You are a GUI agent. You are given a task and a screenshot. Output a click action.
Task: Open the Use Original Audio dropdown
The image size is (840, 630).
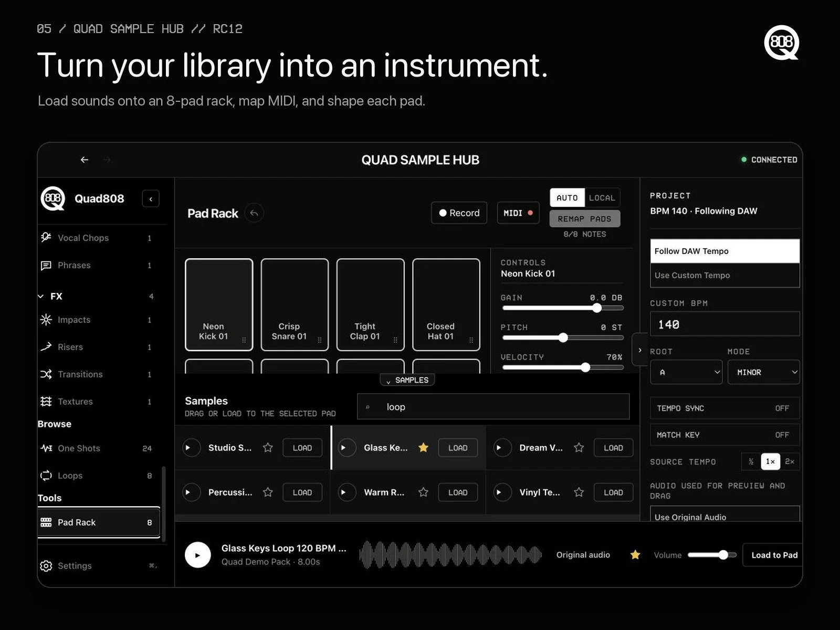[x=725, y=514]
